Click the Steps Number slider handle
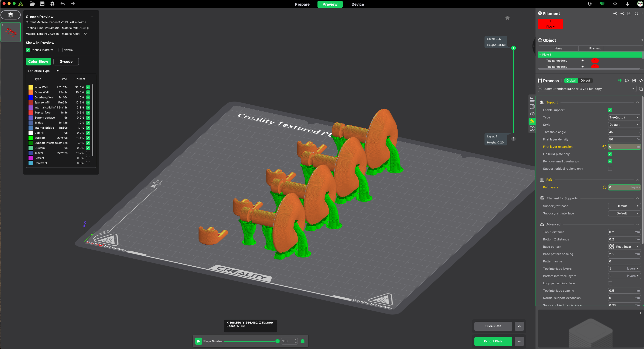Image resolution: width=644 pixels, height=349 pixels. pyautogui.click(x=277, y=341)
